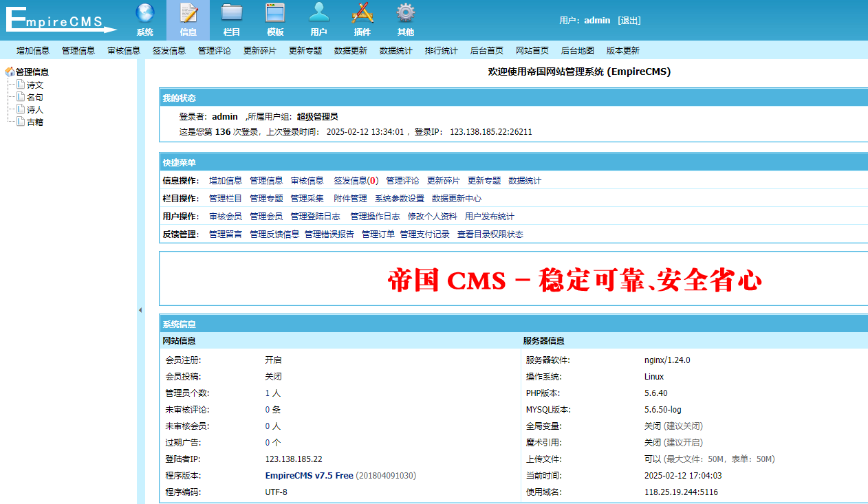The height and width of the screenshot is (504, 868).
Task: Click 签发信息(0) in the quick menu
Action: [x=356, y=181]
